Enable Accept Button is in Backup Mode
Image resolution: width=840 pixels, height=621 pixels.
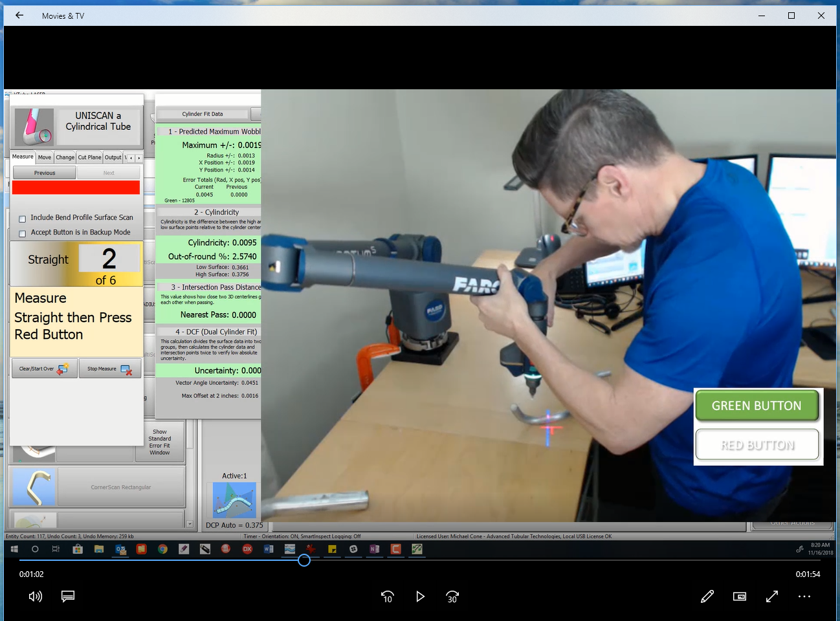(23, 234)
